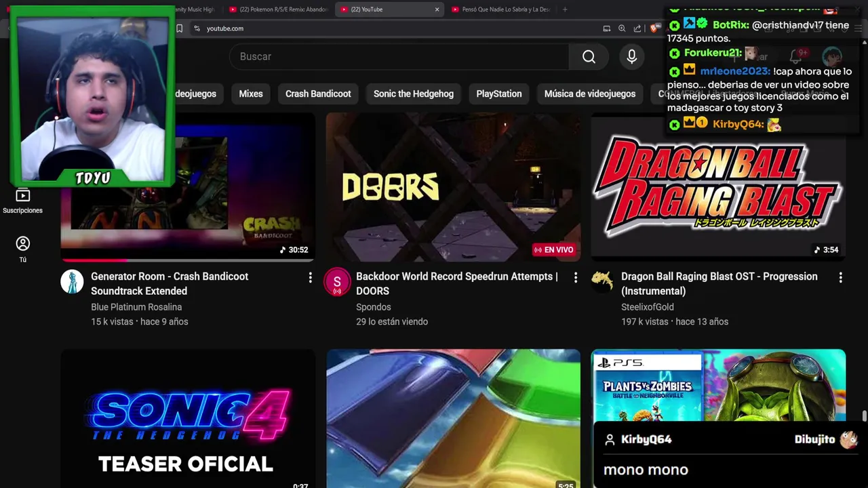Open Spondos channel avatar
The height and width of the screenshot is (488, 868).
337,282
